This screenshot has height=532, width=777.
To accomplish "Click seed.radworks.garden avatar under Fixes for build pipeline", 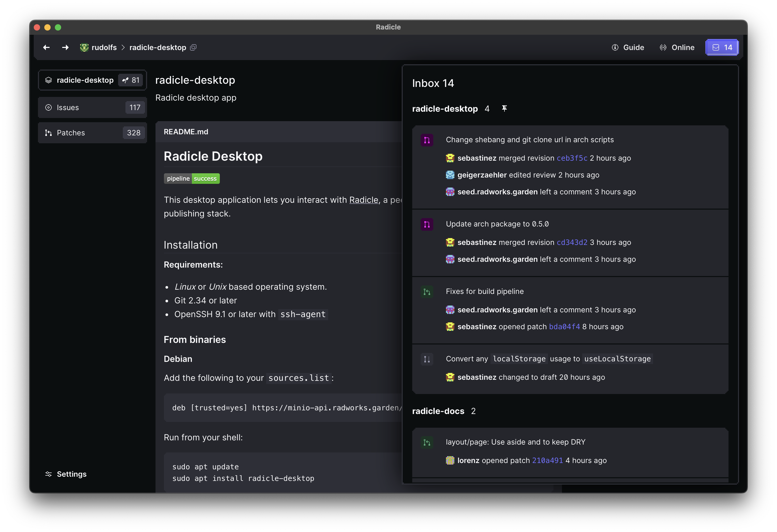I will [450, 310].
